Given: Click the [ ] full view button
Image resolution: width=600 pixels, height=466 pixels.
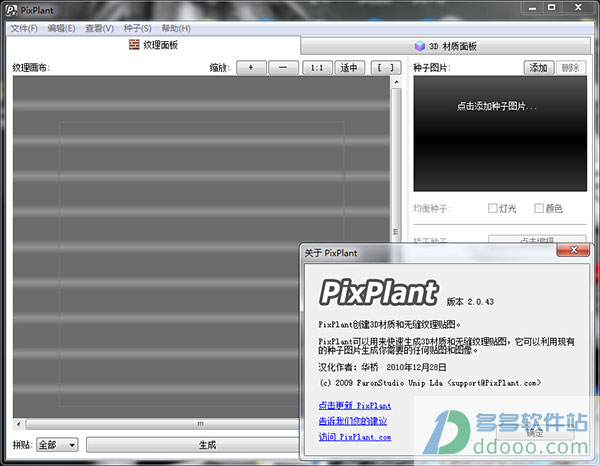Looking at the screenshot, I should pyautogui.click(x=386, y=68).
